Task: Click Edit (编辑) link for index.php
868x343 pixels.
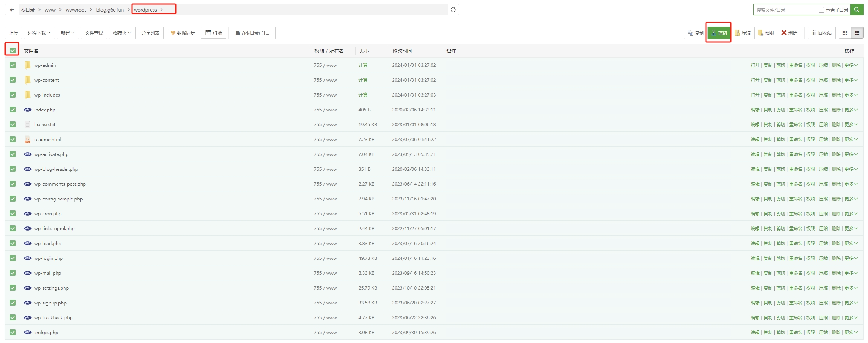Action: pos(755,110)
